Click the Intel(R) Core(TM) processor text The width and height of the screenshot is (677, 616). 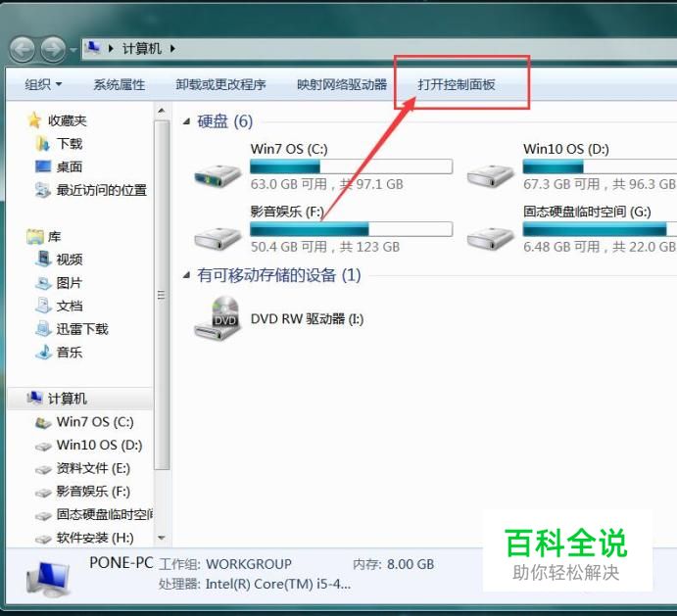278,584
